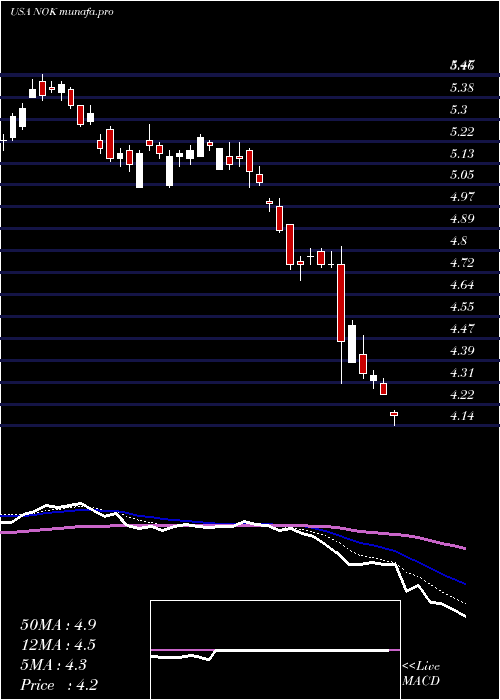
Task: Click the 4.47 price axis label
Action: 462,329
